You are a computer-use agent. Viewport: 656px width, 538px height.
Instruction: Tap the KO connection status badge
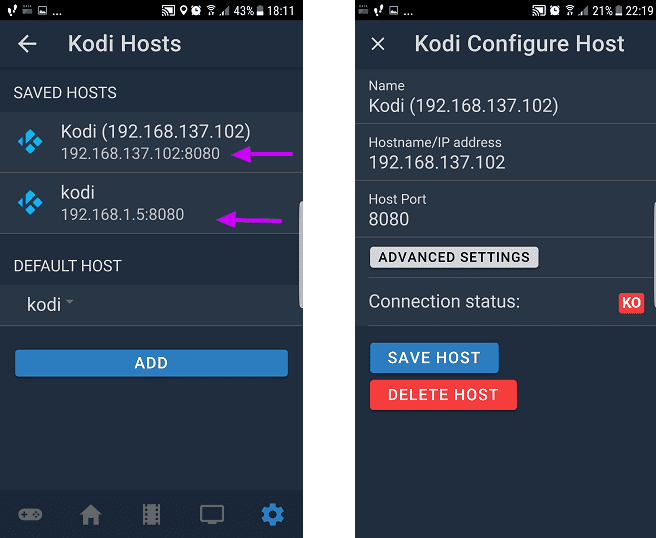(631, 302)
